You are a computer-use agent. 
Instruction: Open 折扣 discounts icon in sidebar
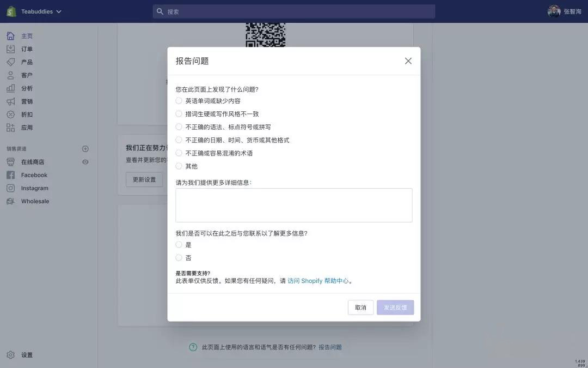tap(10, 114)
